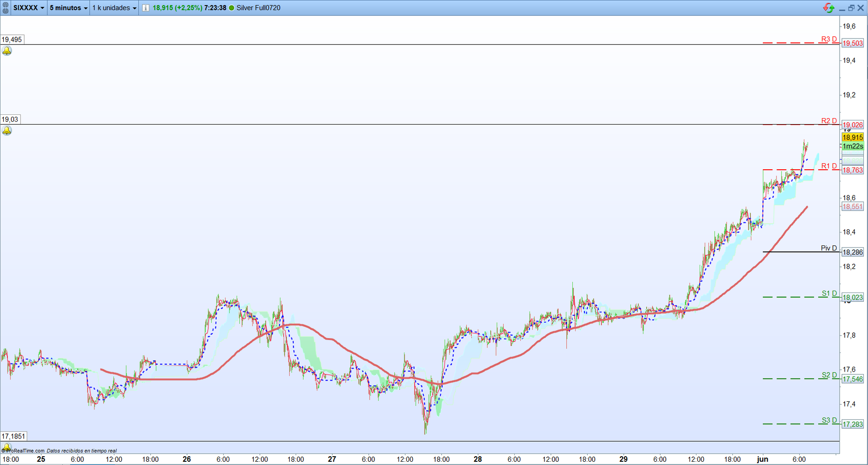Click the green market status circle

232,8
